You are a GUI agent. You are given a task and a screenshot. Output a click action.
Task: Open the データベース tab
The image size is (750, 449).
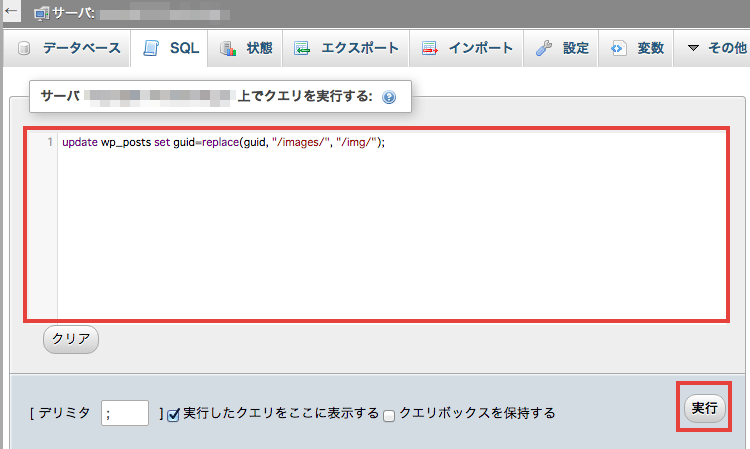pyautogui.click(x=67, y=48)
